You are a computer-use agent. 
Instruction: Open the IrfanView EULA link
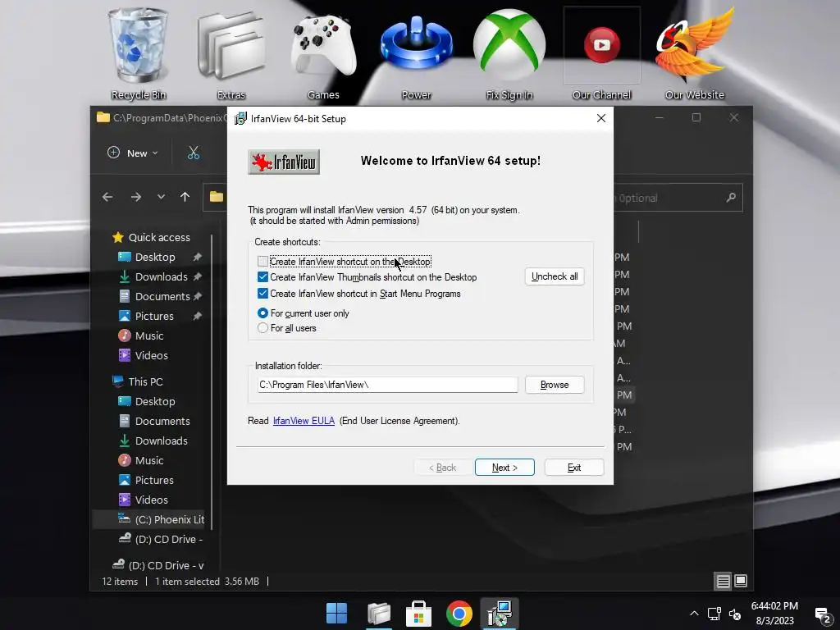(x=304, y=421)
